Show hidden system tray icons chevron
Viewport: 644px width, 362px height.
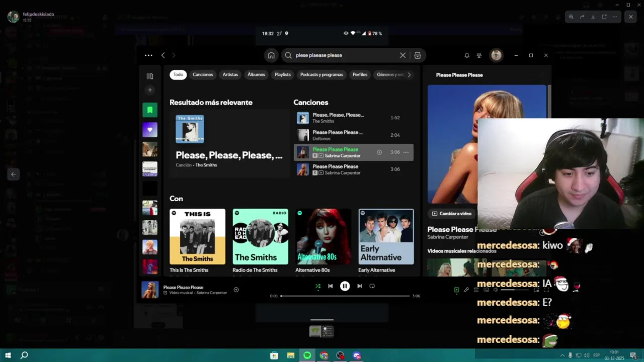[562, 355]
